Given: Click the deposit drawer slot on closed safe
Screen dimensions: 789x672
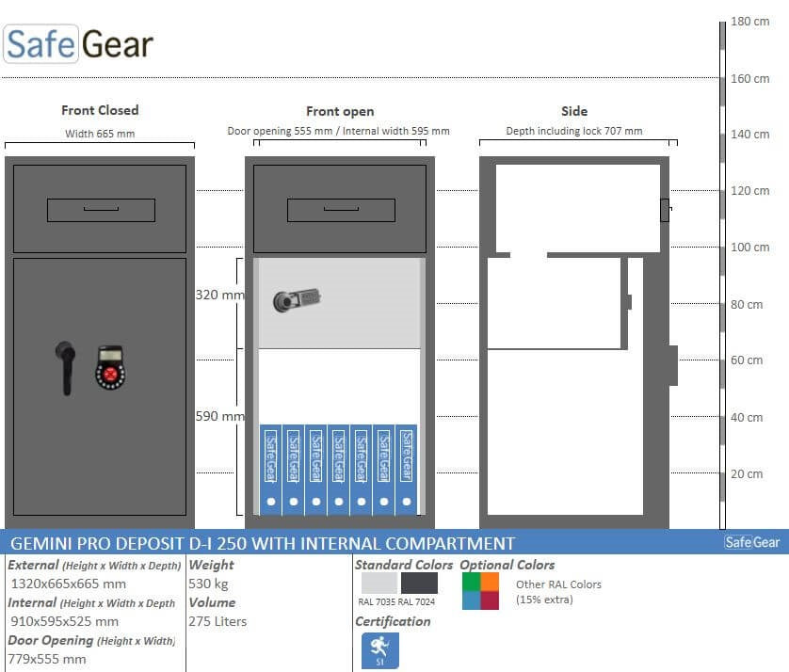Looking at the screenshot, I should (x=101, y=210).
